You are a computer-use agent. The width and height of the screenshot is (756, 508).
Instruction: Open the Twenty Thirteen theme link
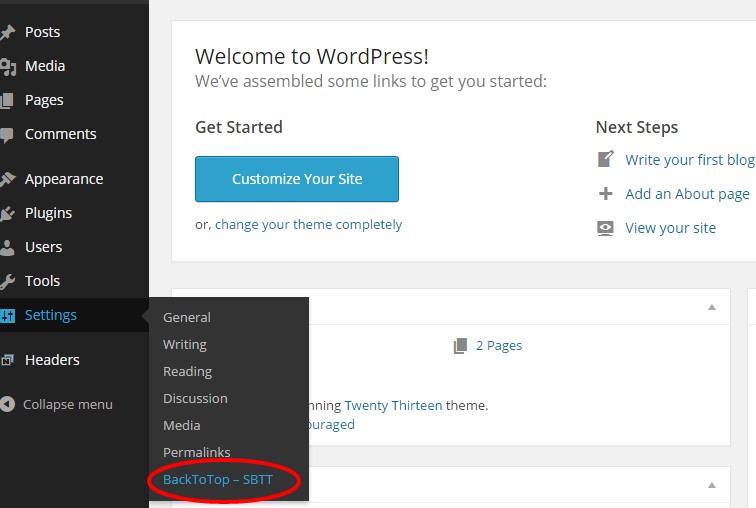tap(393, 406)
